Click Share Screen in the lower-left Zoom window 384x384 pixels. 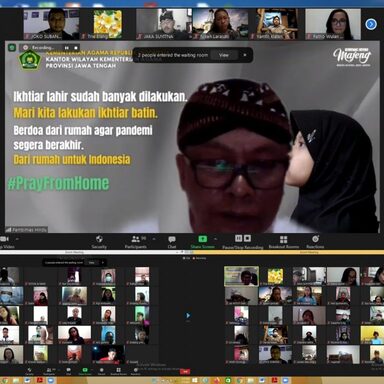[x=85, y=371]
